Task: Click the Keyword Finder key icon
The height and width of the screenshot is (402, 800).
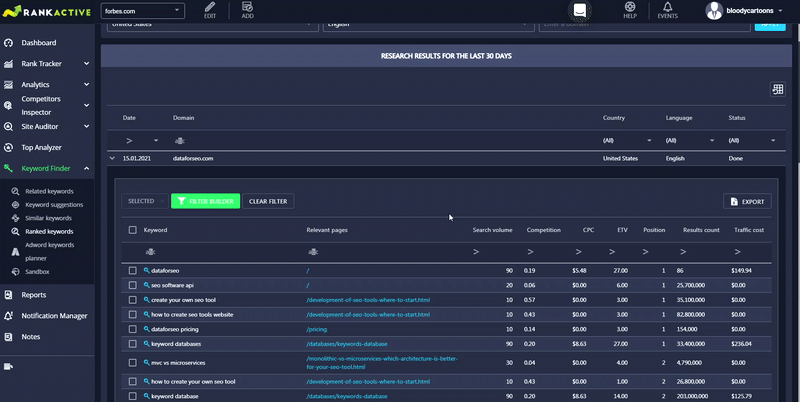Action: click(x=8, y=168)
